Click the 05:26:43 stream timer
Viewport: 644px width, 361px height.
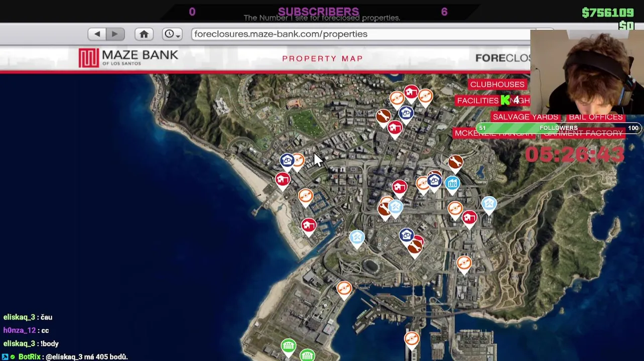point(575,154)
